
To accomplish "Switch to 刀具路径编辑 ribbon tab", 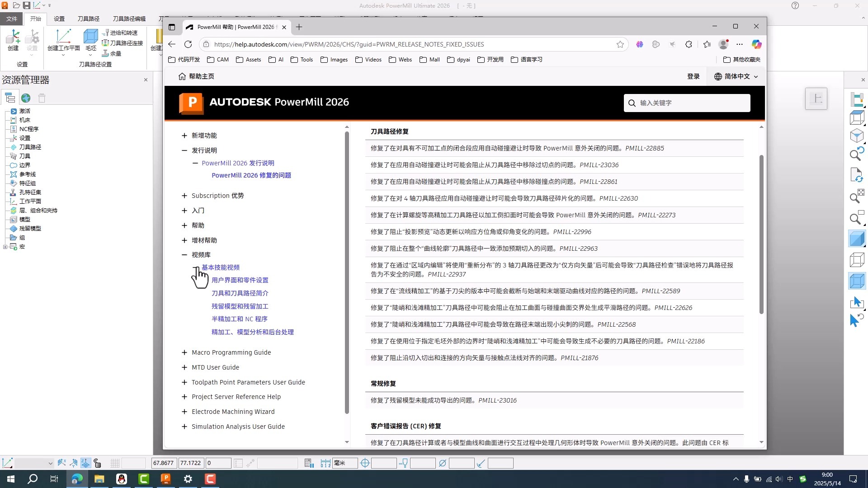I will click(129, 19).
